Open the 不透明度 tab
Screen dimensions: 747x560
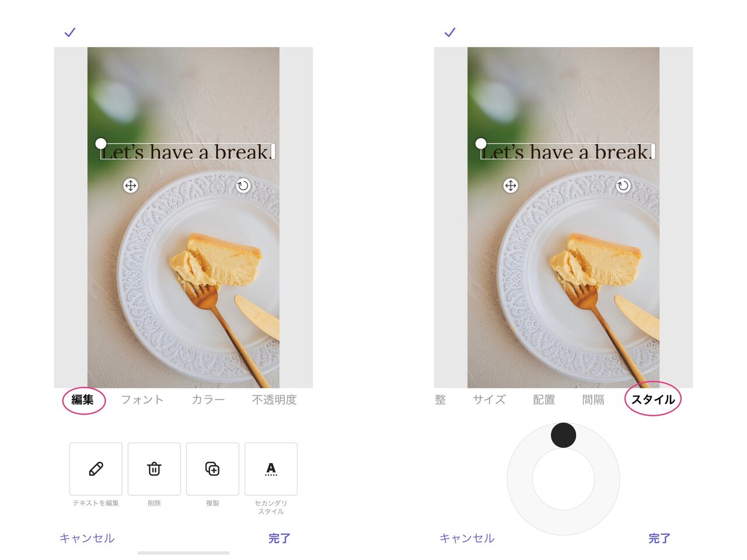274,400
